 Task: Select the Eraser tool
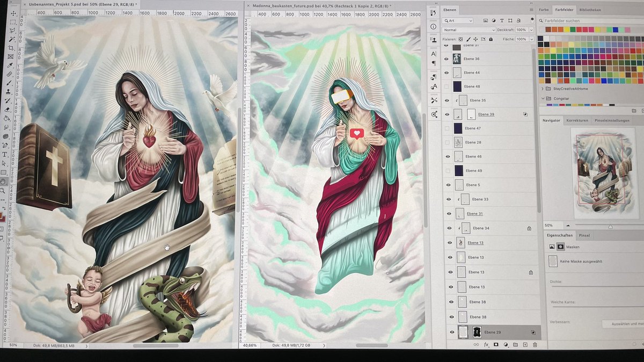[8, 110]
